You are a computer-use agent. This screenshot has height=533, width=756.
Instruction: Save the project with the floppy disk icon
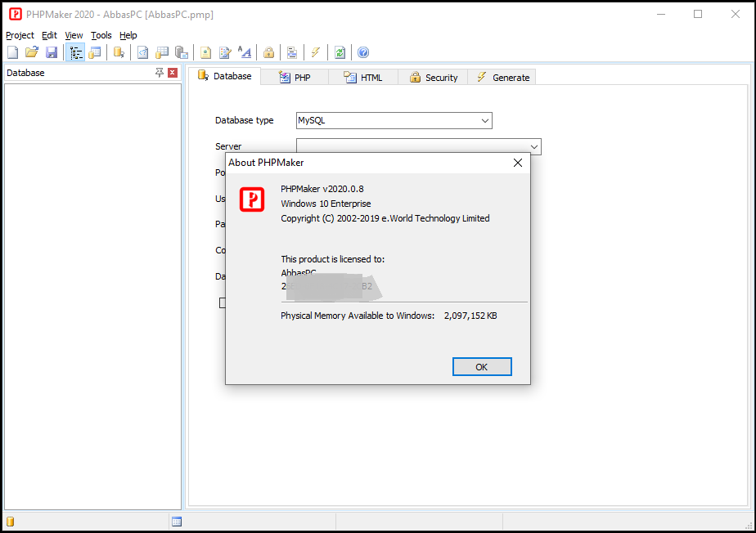click(52, 52)
